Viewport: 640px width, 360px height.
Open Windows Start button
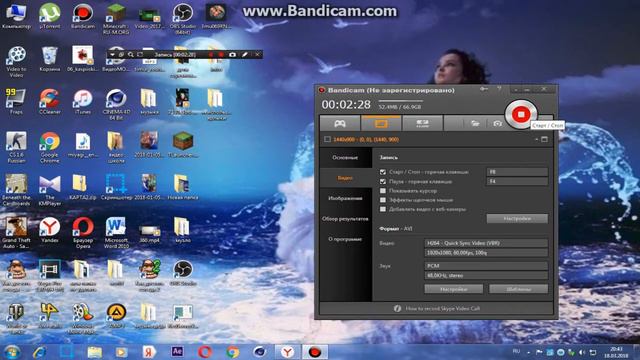point(12,352)
